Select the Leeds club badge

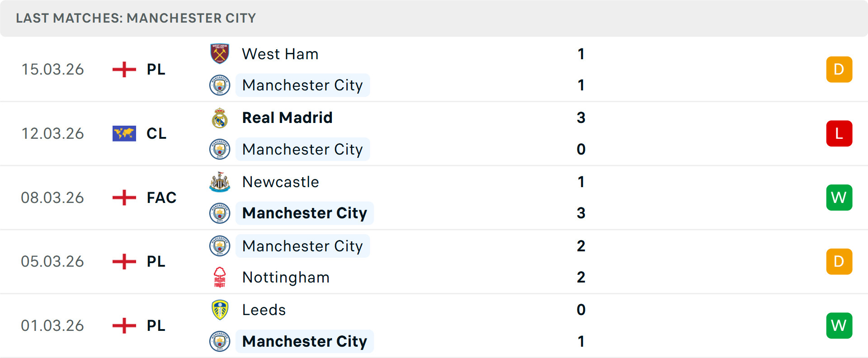click(x=220, y=310)
